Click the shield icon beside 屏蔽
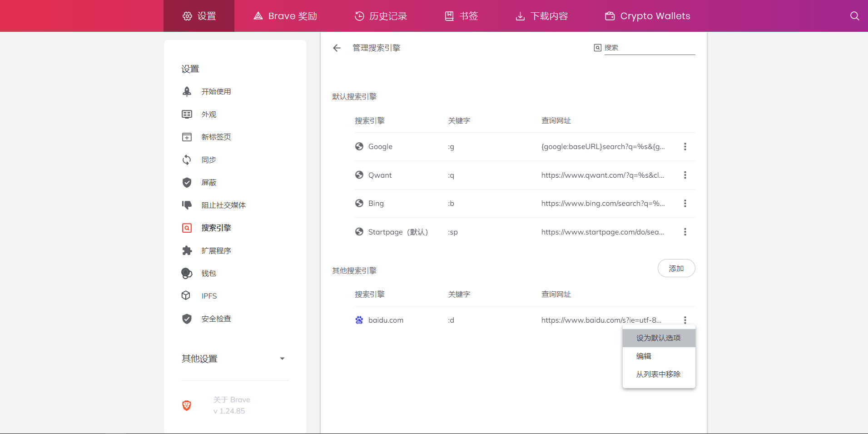 [x=187, y=182]
